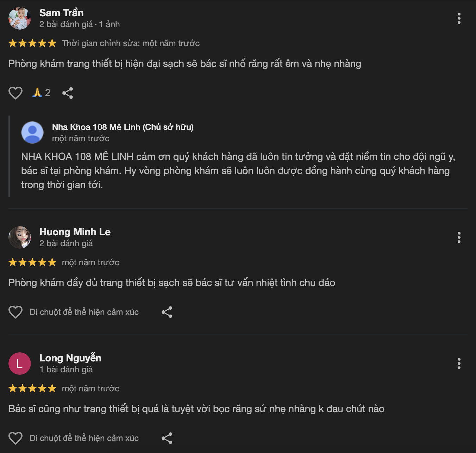Click the praying hands reaction count
Screen dimensions: 476x453
coord(42,93)
